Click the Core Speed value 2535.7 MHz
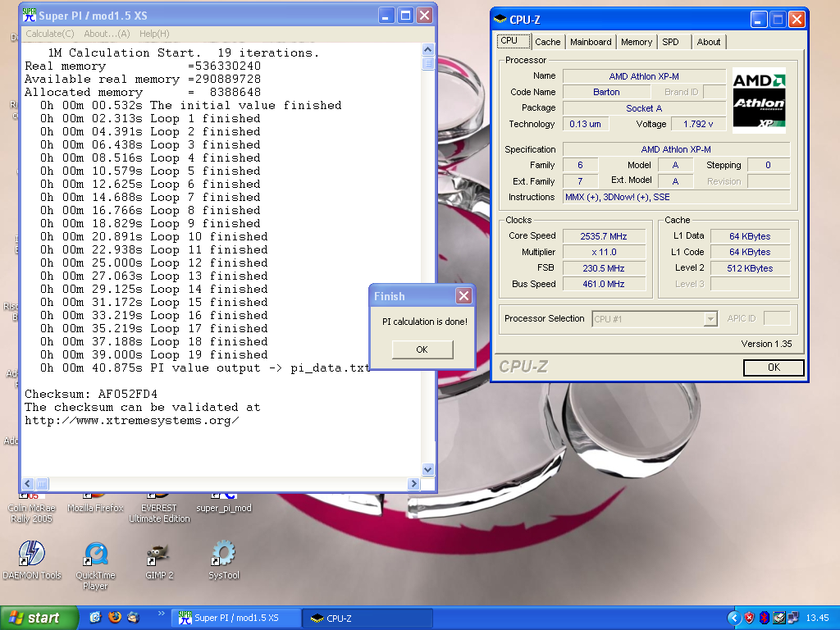This screenshot has height=630, width=840. (604, 236)
